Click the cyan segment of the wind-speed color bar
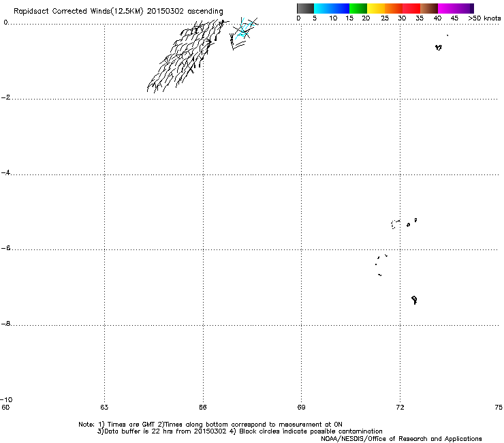The width and height of the screenshot is (504, 443). click(x=322, y=8)
